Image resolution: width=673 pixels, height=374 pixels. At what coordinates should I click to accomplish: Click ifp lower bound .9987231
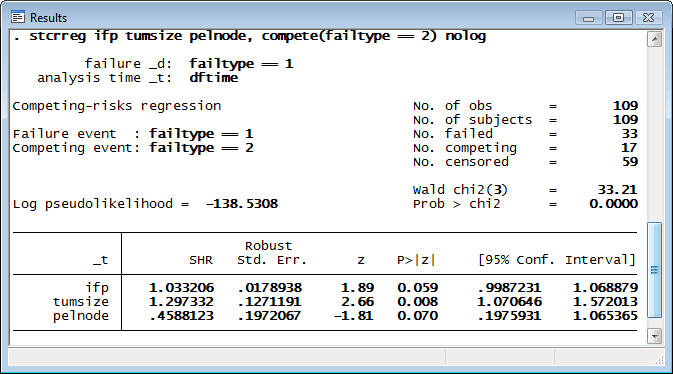point(509,288)
